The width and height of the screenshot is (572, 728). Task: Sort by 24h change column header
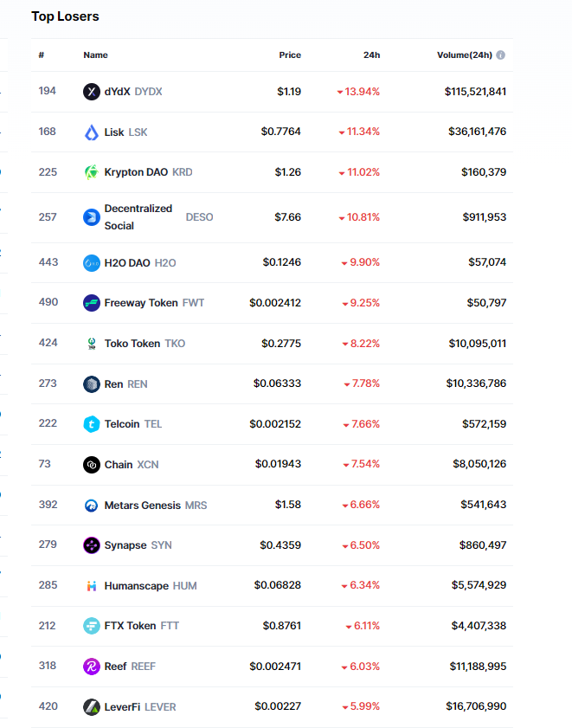pyautogui.click(x=371, y=55)
